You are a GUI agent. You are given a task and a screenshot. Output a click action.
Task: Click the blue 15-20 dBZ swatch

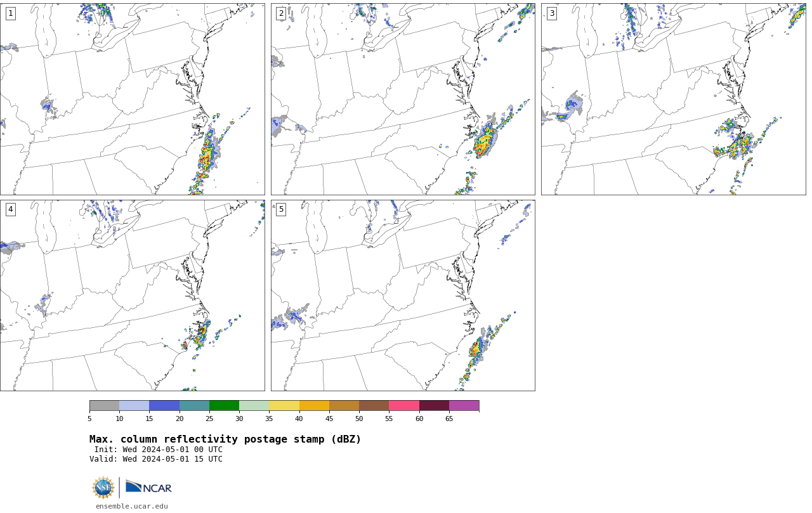(x=164, y=406)
